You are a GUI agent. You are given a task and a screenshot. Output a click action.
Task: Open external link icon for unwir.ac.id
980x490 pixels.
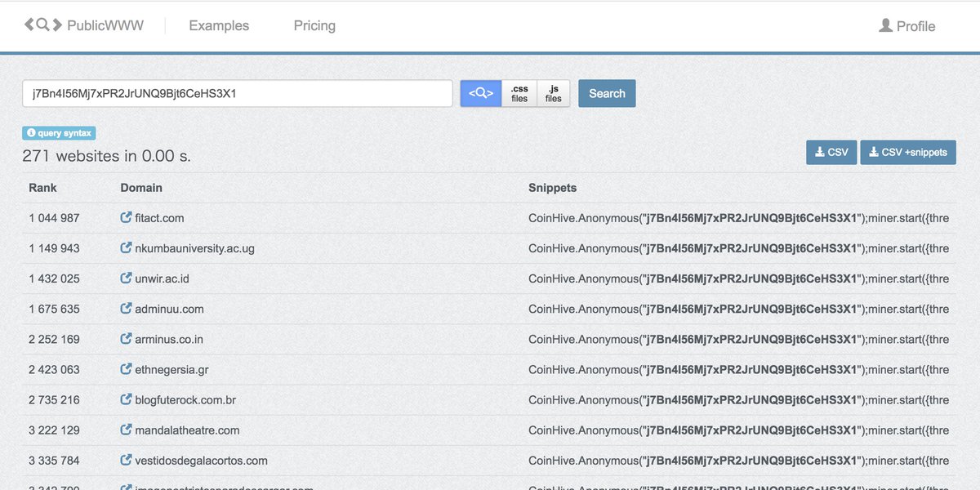(126, 278)
